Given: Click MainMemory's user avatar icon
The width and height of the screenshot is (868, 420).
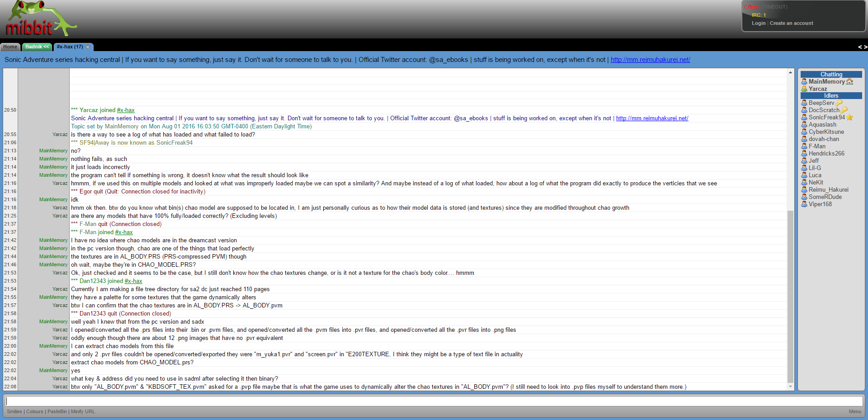Looking at the screenshot, I should pos(804,82).
